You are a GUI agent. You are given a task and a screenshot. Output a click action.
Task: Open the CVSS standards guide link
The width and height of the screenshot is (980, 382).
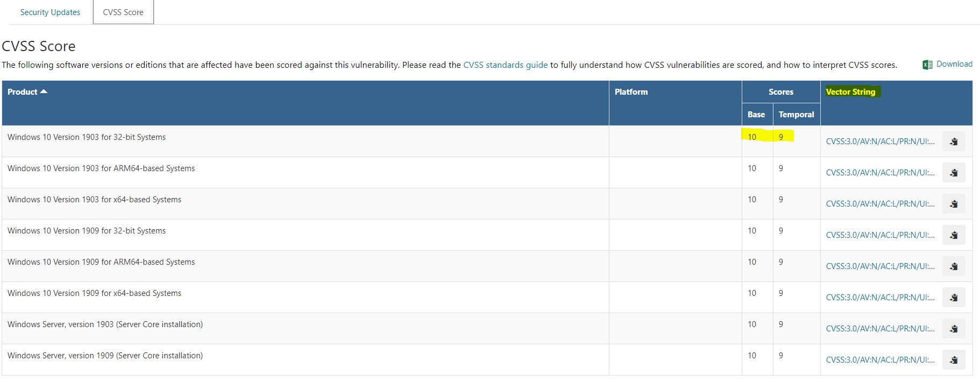(x=505, y=65)
